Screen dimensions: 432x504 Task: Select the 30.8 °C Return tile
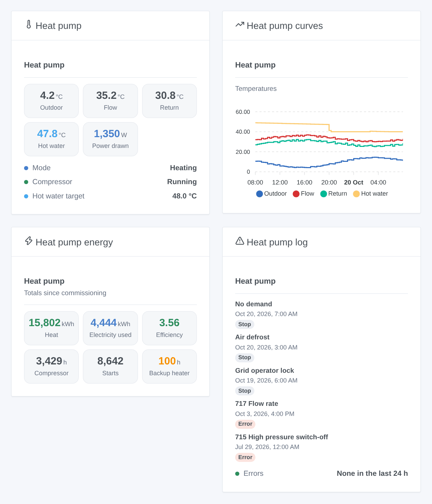[x=169, y=101]
